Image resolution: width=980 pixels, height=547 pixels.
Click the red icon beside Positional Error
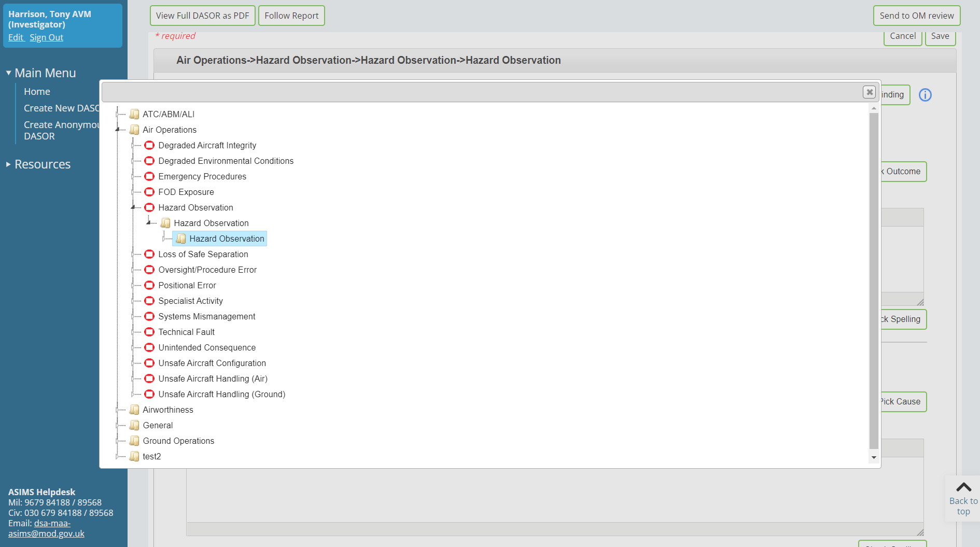[149, 285]
